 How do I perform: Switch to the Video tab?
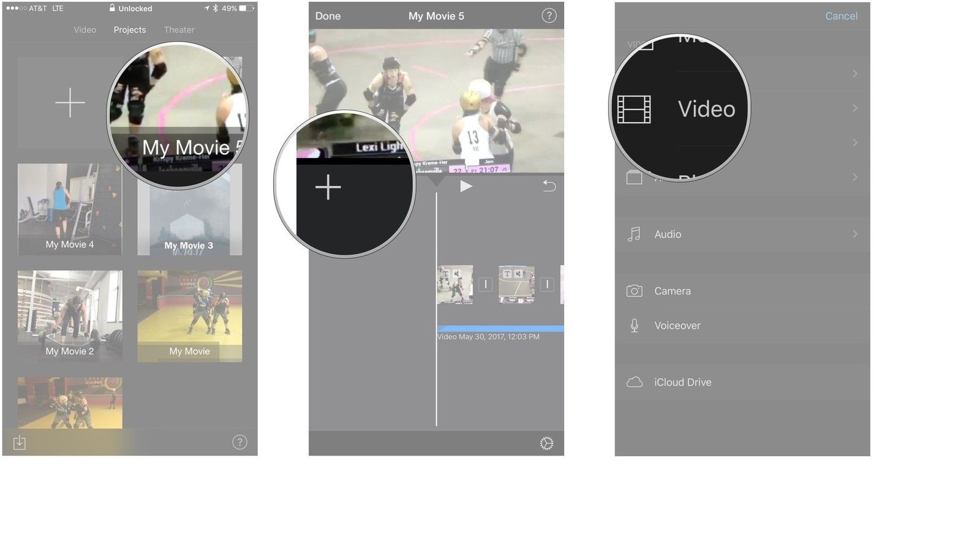[85, 29]
